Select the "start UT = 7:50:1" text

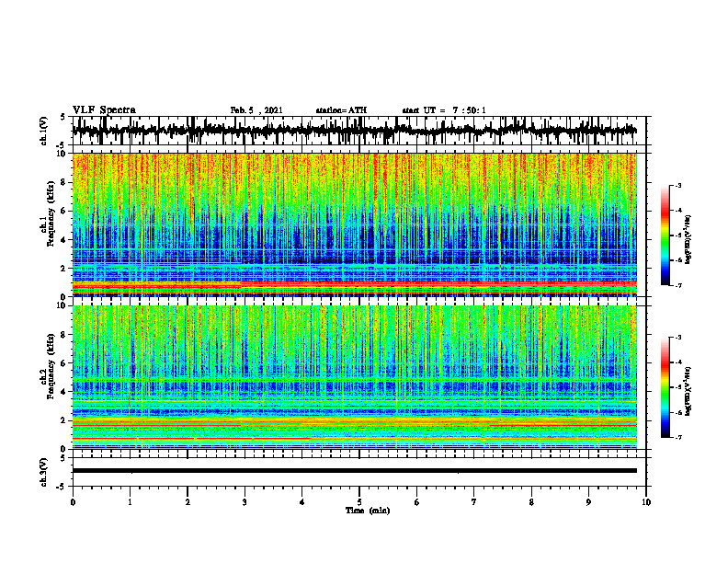pos(444,110)
